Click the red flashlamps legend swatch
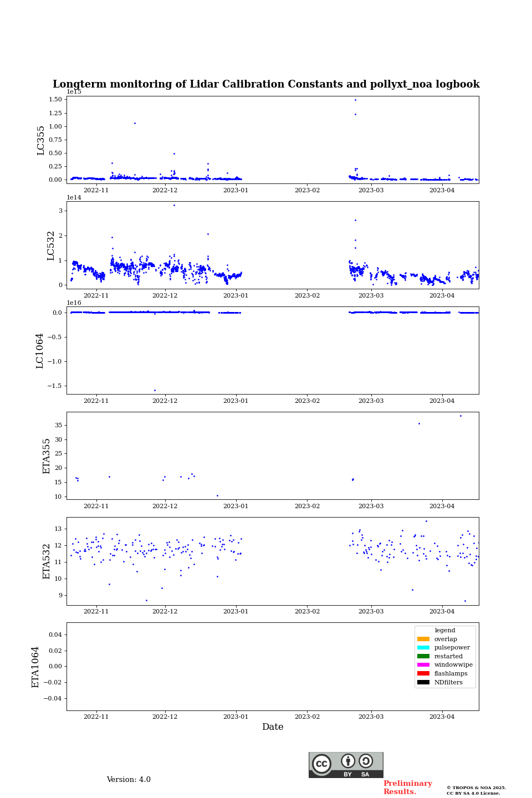 click(423, 673)
